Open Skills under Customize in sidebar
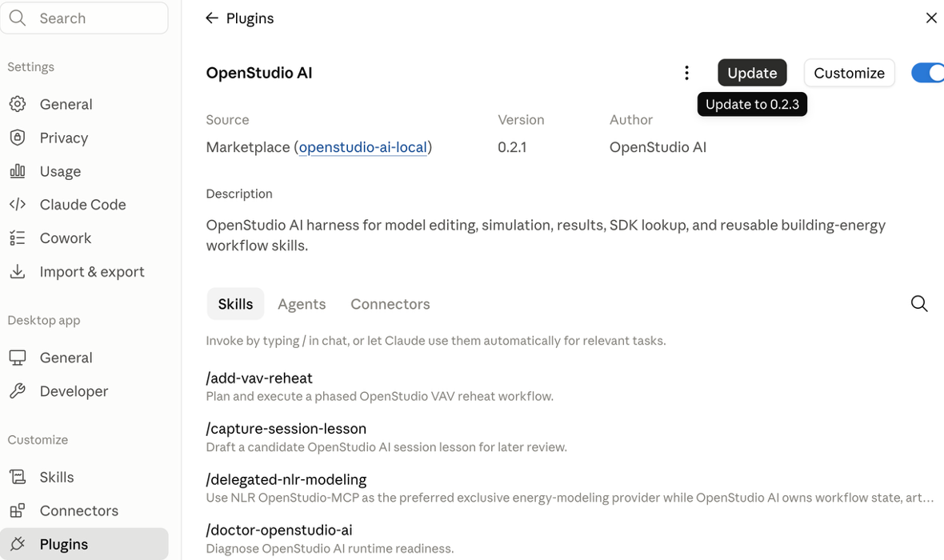The image size is (944, 560). point(84,477)
